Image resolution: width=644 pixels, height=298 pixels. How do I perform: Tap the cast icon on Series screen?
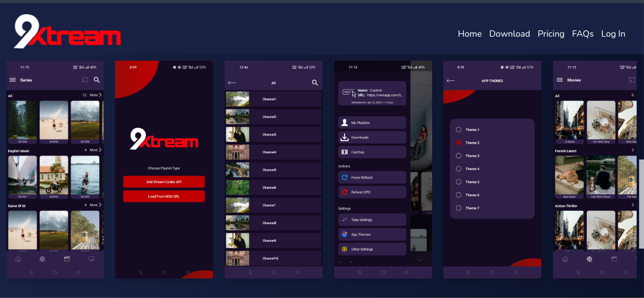pos(85,80)
